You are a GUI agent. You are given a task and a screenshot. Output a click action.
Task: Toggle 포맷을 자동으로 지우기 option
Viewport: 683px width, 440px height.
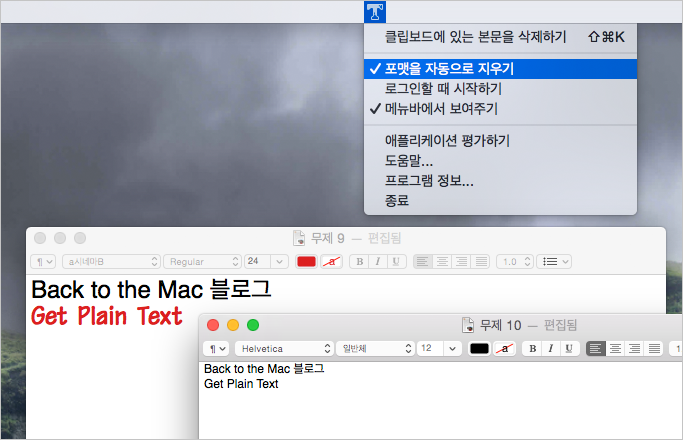[500, 69]
